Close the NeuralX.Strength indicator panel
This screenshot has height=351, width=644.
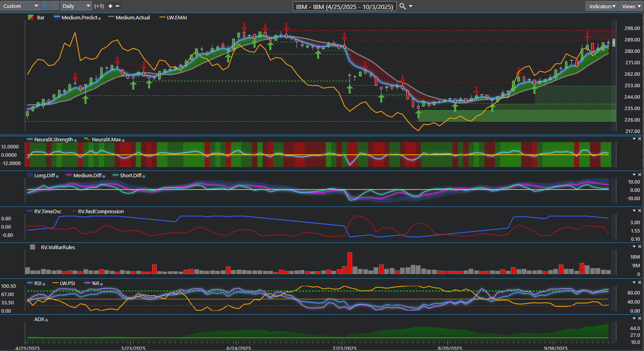pos(640,139)
